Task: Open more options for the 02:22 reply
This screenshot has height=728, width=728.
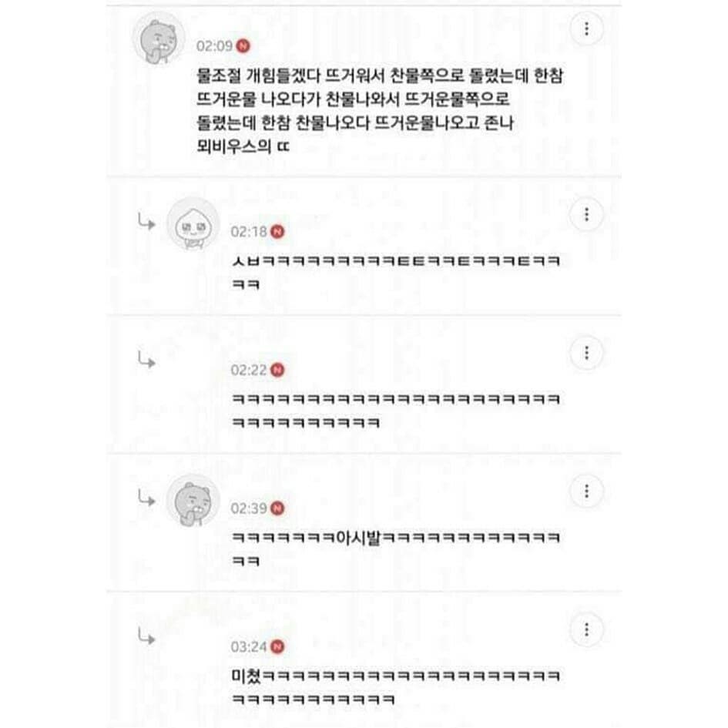Action: [586, 353]
